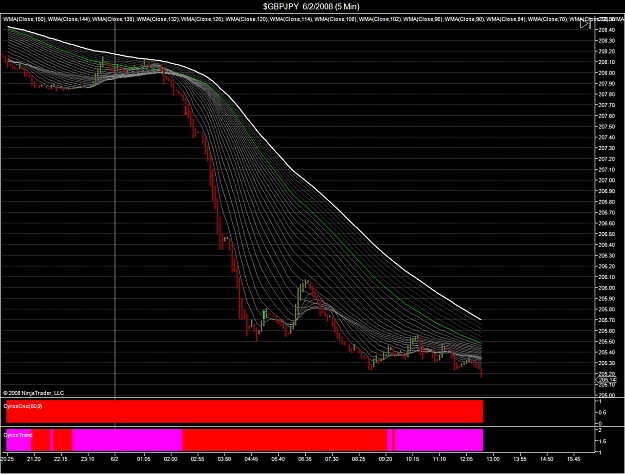The width and height of the screenshot is (625, 474).
Task: Click the 06:35 time axis label
Action: point(305,459)
